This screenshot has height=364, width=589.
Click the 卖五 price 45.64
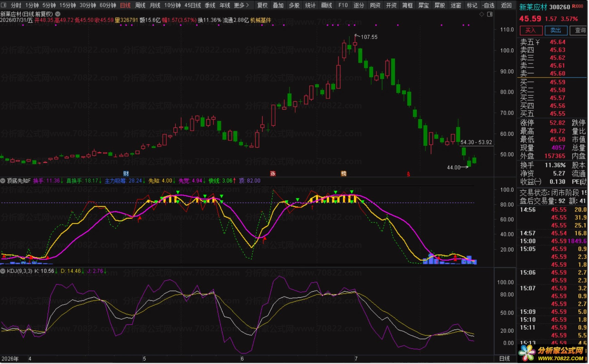[x=557, y=42]
